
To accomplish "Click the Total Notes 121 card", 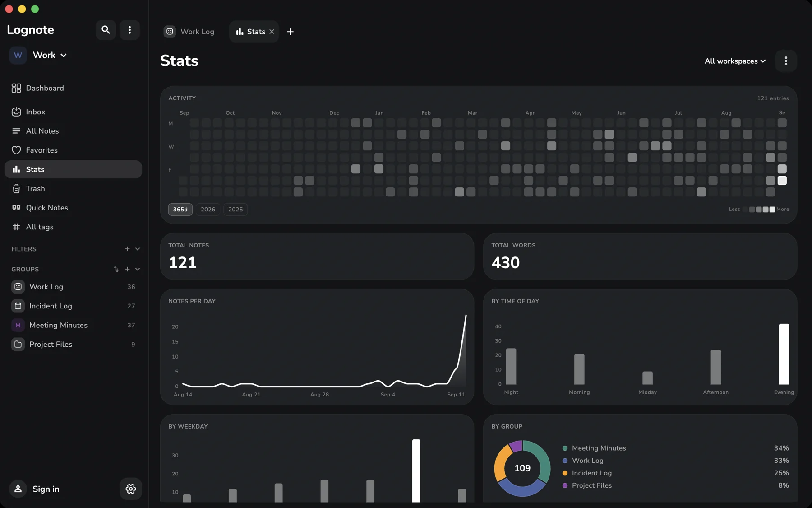I will pos(317,256).
